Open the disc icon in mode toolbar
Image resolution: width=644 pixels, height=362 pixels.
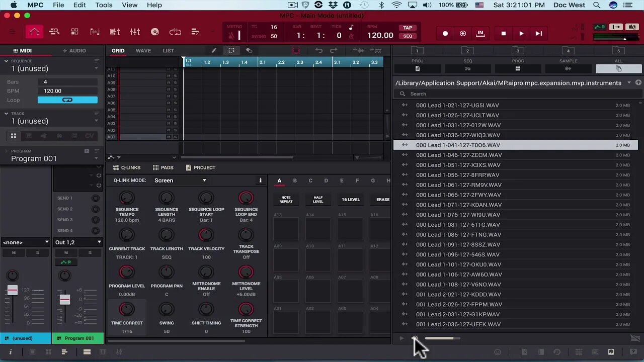click(x=155, y=32)
